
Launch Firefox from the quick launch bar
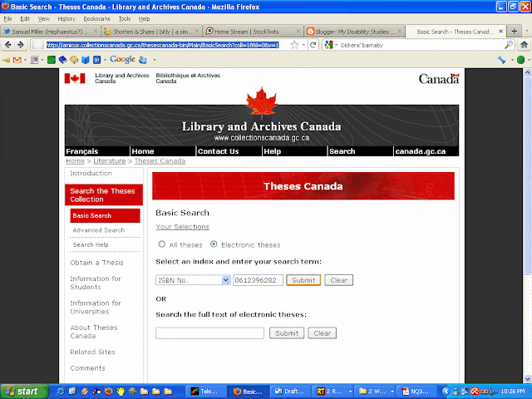click(x=108, y=392)
